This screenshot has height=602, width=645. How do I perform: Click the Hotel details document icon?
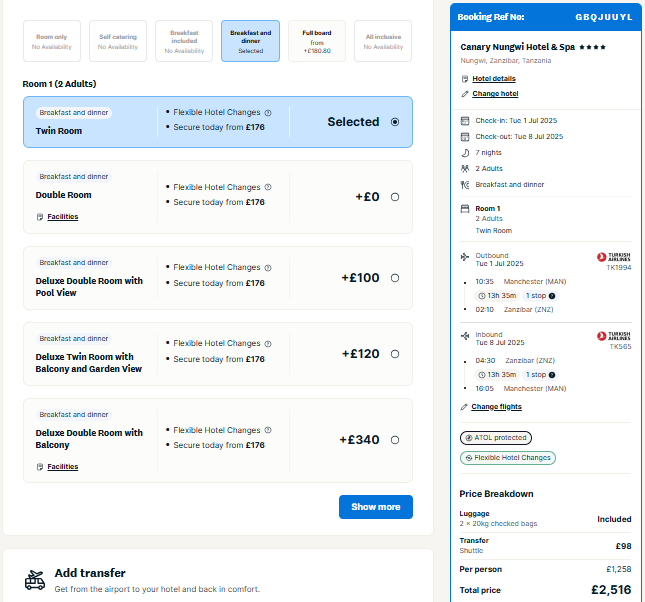465,79
